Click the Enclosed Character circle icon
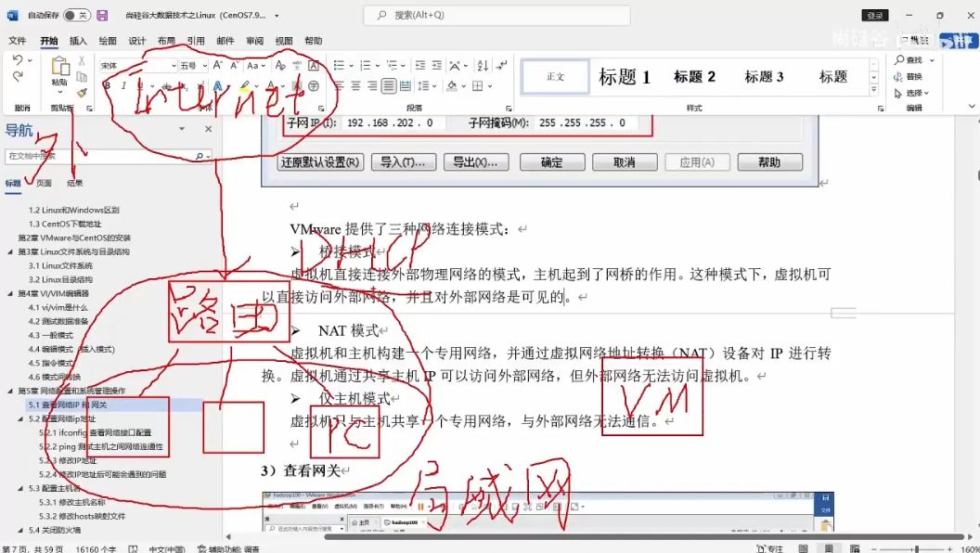This screenshot has width=980, height=553. pyautogui.click(x=314, y=85)
